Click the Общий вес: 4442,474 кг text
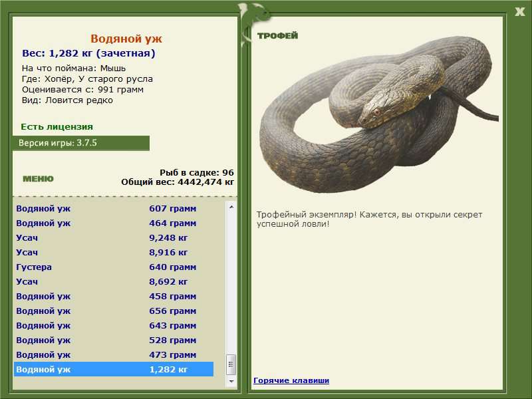Screen dimensions: 532x399 (178, 182)
